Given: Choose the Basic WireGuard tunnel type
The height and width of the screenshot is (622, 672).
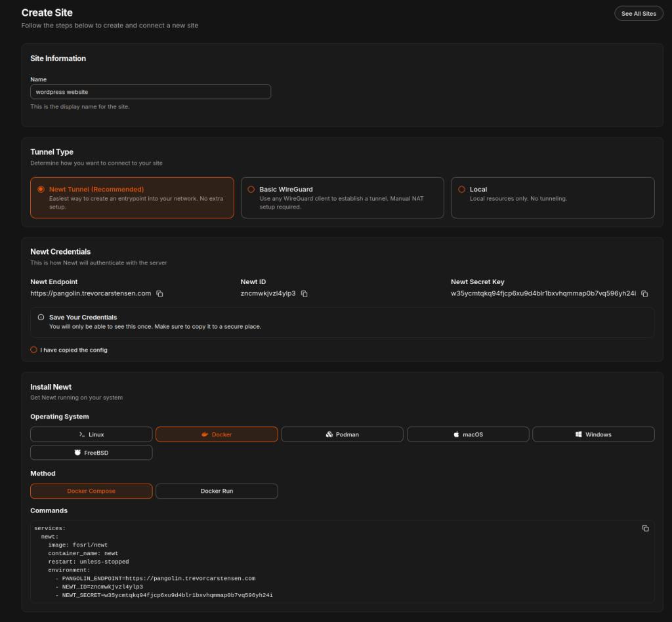Looking at the screenshot, I should [x=342, y=198].
